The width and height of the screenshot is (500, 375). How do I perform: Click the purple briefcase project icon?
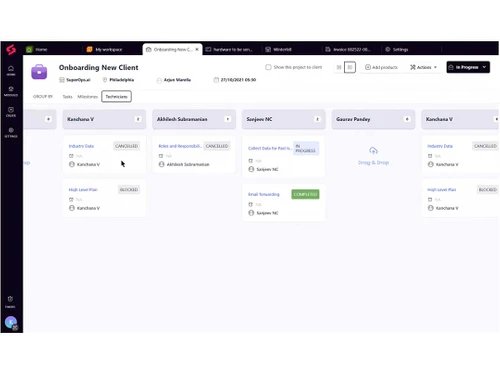39,72
